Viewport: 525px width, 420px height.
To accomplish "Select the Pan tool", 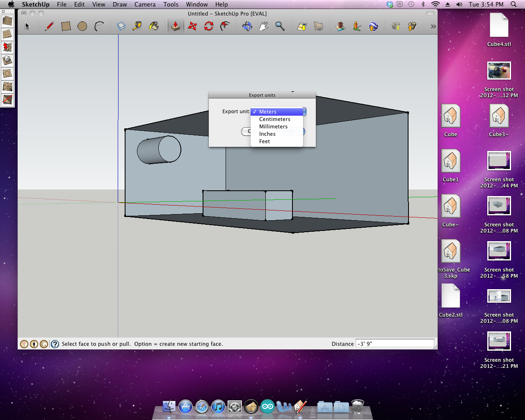I will 264,26.
